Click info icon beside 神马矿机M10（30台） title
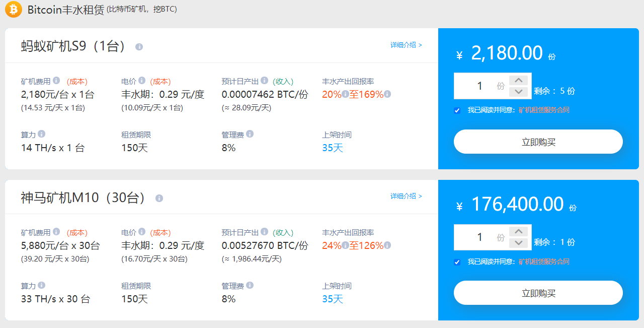The image size is (644, 328). 159,199
